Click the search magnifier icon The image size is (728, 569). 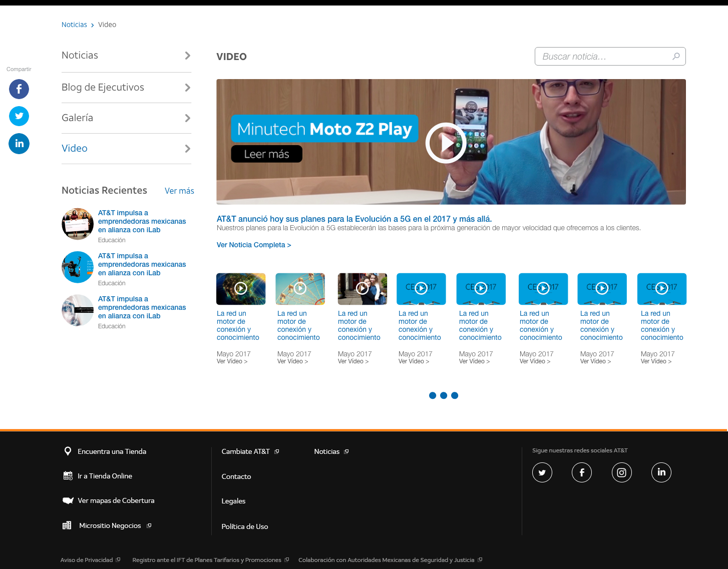tap(676, 56)
